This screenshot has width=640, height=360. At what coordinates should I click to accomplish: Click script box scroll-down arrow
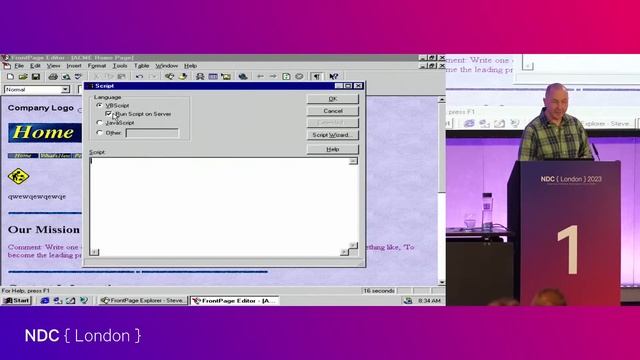[353, 245]
